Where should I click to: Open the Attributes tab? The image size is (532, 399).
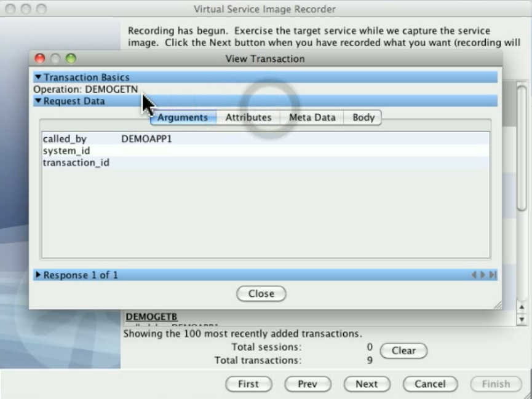pos(248,117)
